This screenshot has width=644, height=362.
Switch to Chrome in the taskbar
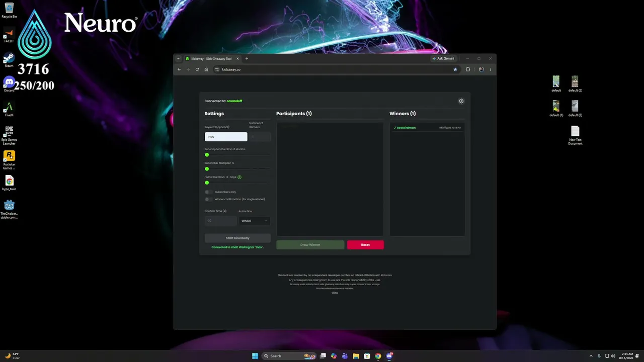pos(378,356)
